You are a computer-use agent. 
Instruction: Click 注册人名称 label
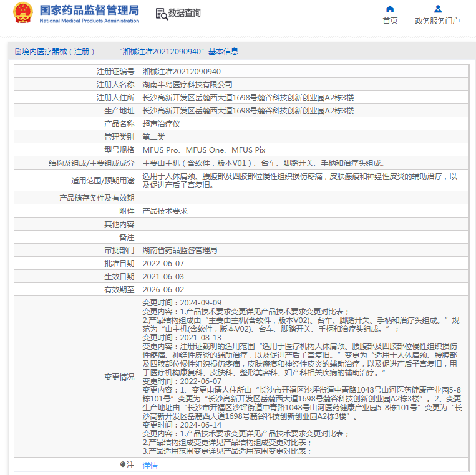point(115,85)
